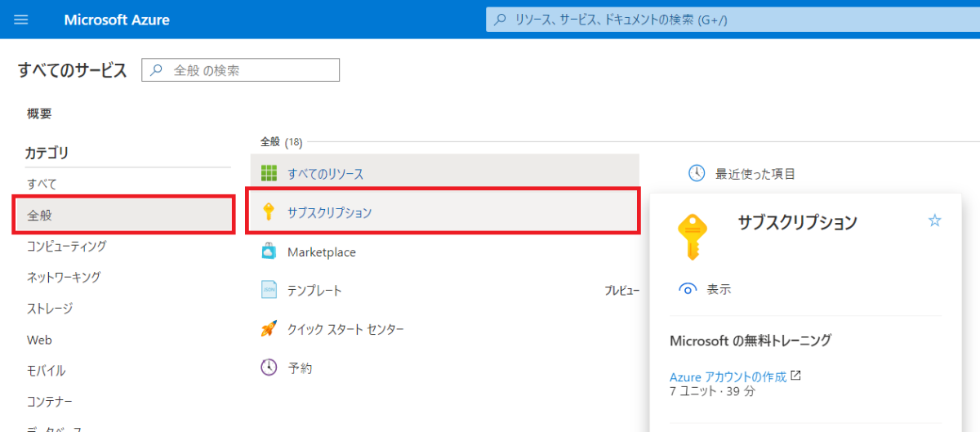Click the large key icon in popup card

pos(693,236)
